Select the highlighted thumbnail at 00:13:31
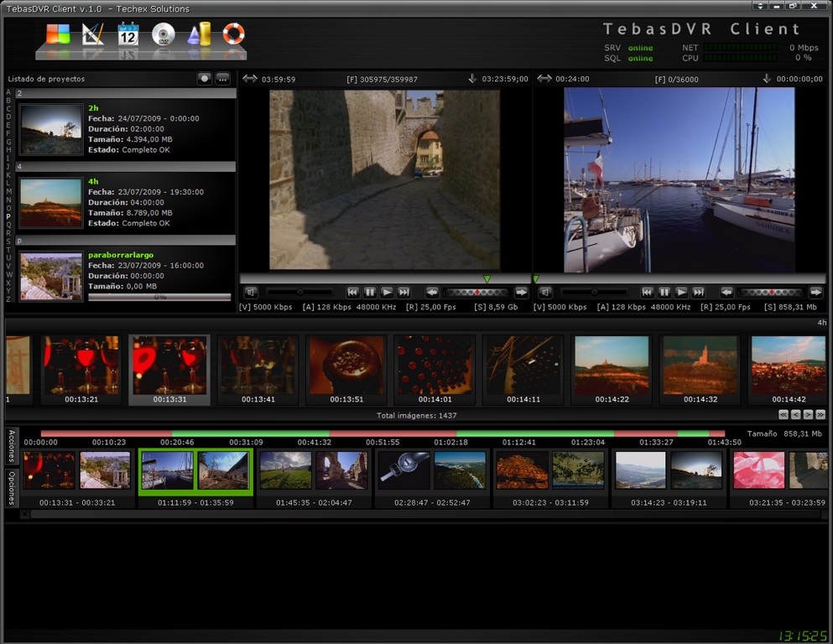The image size is (833, 644). pyautogui.click(x=169, y=370)
